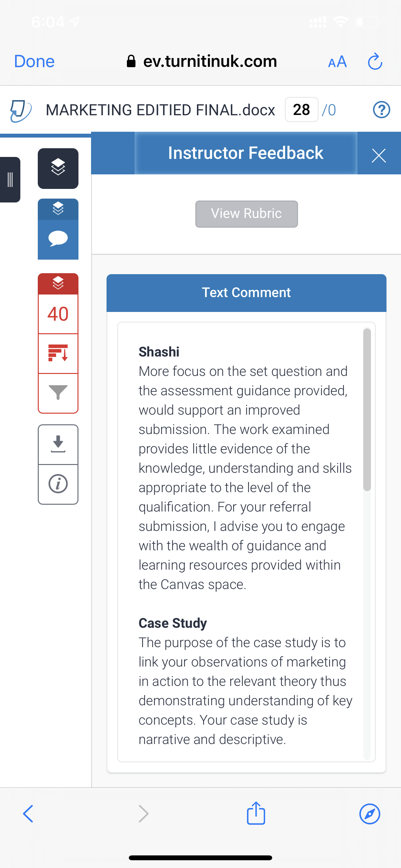This screenshot has width=401, height=868.
Task: Select the grade field showing 28
Action: click(301, 109)
